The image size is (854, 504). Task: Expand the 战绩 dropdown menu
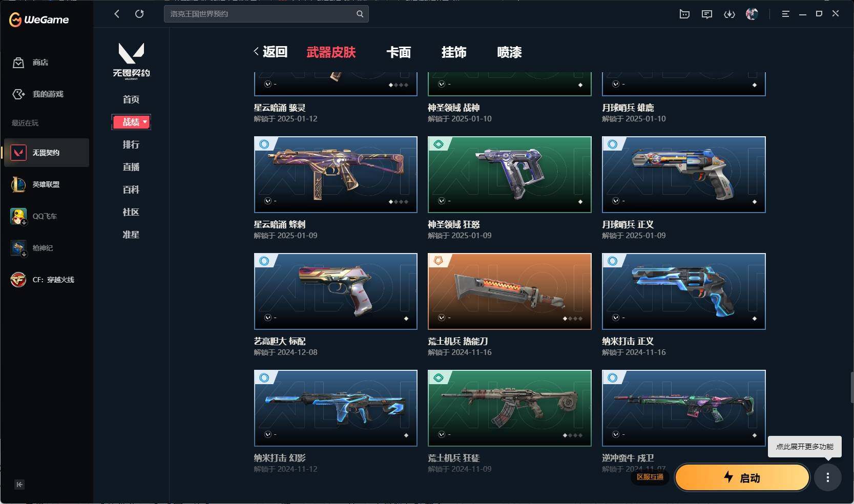click(131, 122)
